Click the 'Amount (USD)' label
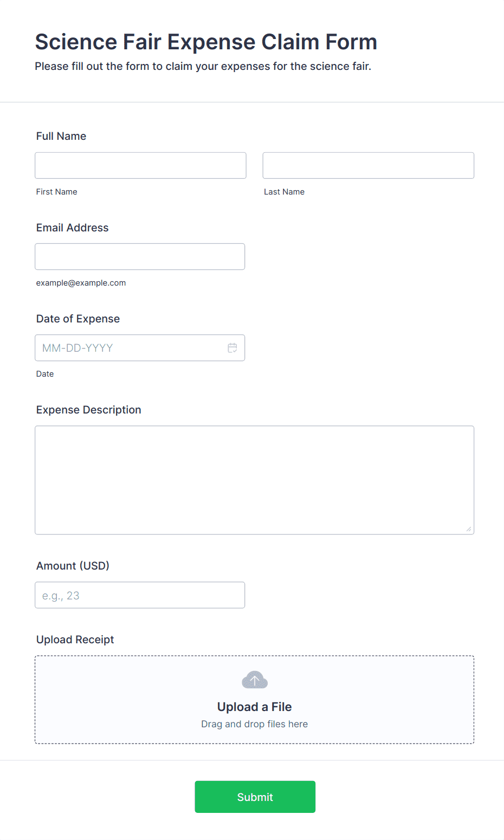The width and height of the screenshot is (504, 840). pyautogui.click(x=73, y=566)
